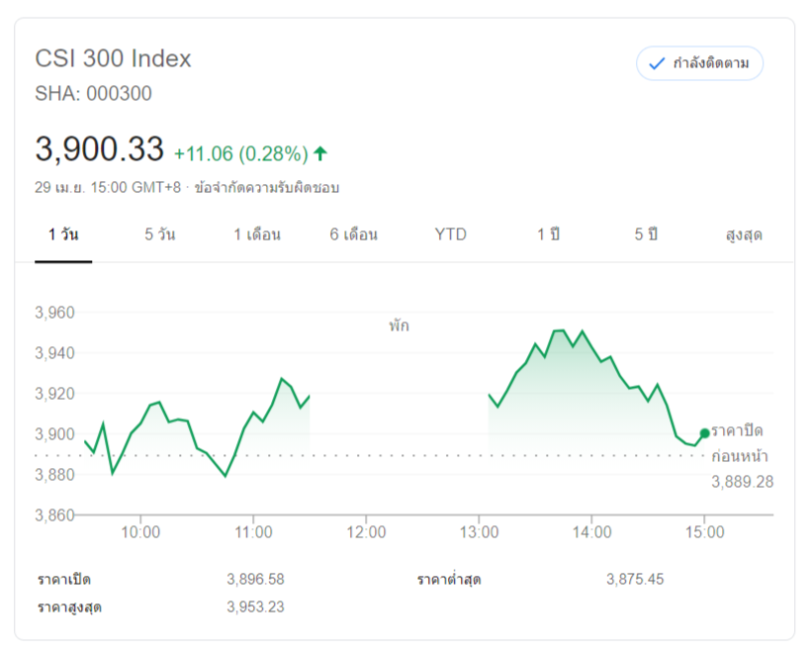812x652 pixels.
Task: Click the 3,900.33 current price
Action: tap(99, 149)
